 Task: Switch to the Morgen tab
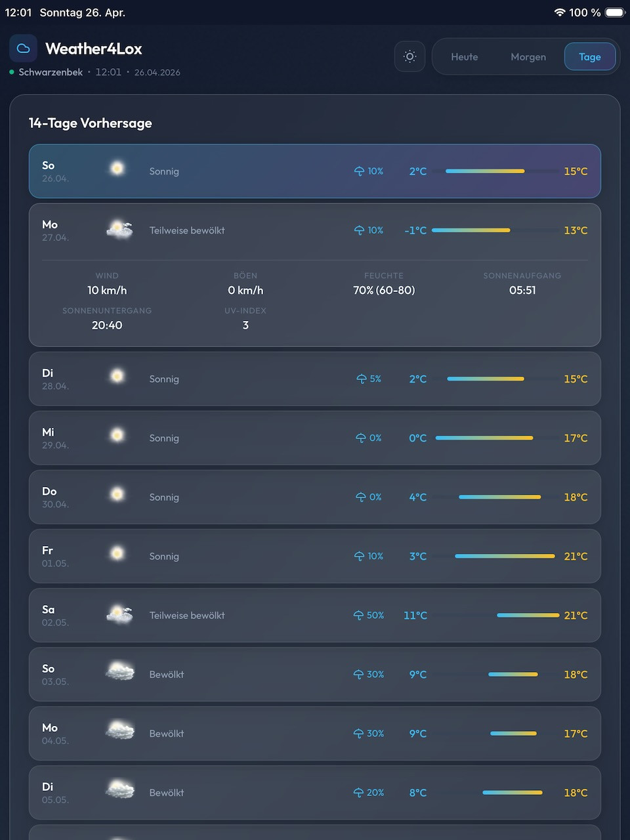528,57
